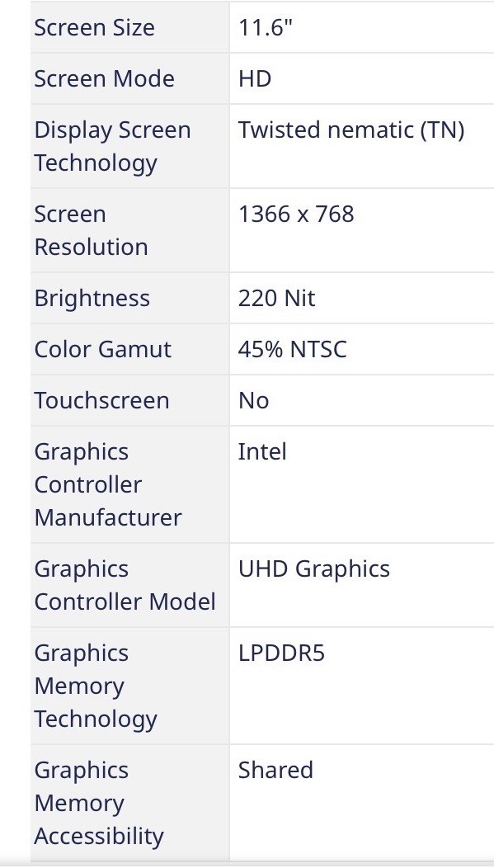
Task: Select the Shared memory accessibility value
Action: [x=275, y=770]
